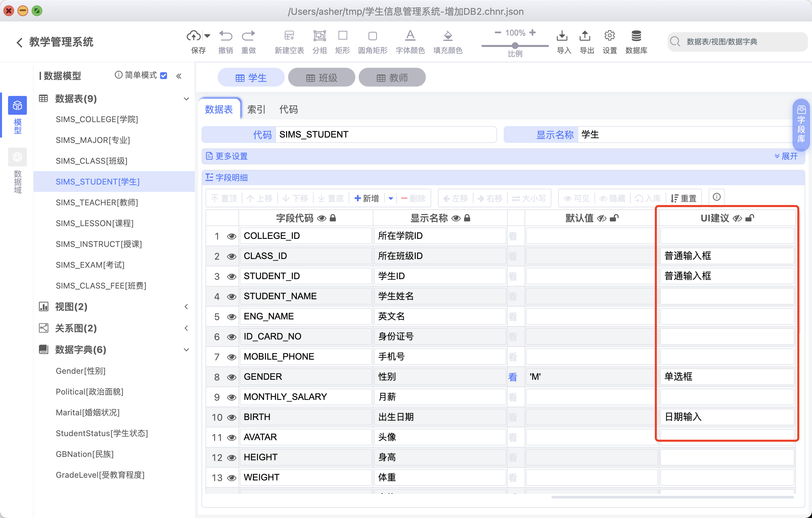Click the zoom ratio slider handle
This screenshot has width=812, height=518.
pos(515,46)
